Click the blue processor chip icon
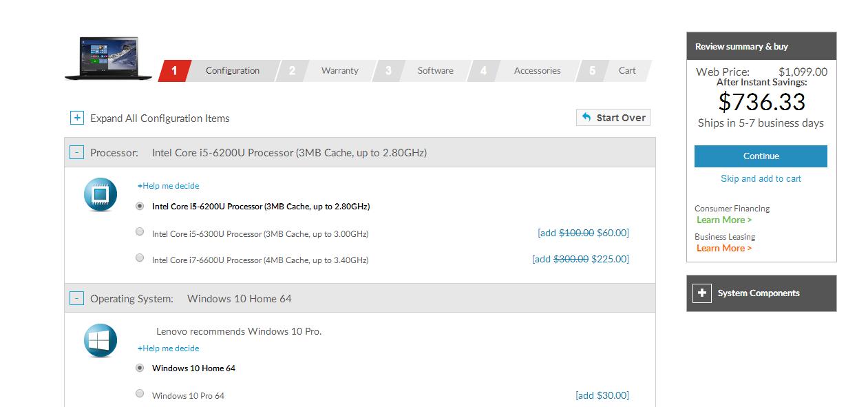 pos(100,195)
